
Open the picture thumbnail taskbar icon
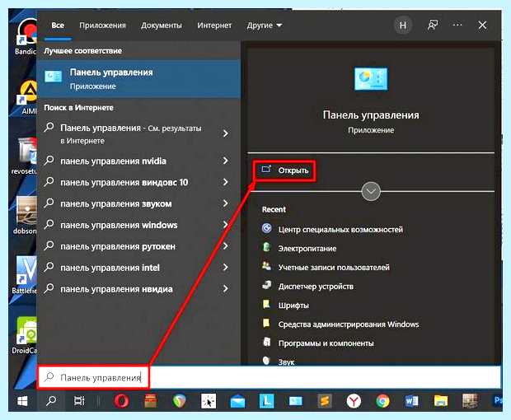coord(470,401)
